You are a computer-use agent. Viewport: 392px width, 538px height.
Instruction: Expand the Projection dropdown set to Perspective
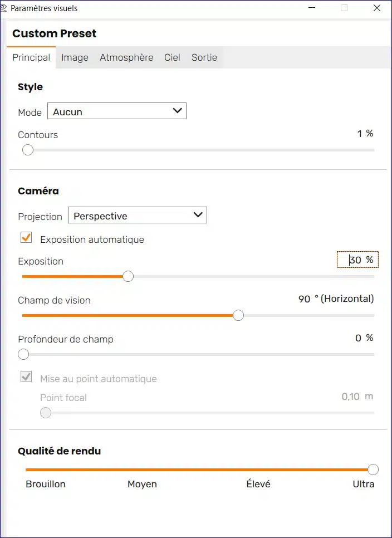[138, 215]
